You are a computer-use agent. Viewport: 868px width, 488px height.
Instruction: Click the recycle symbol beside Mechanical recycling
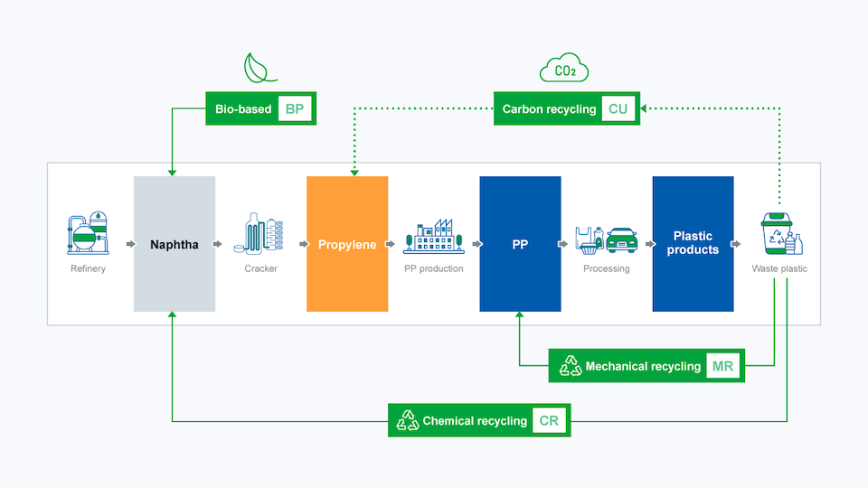click(x=571, y=366)
